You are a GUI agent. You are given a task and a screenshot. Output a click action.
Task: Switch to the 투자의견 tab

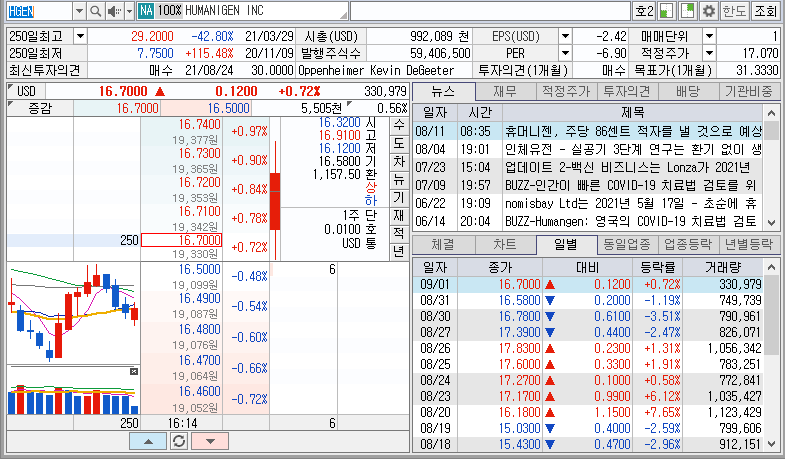(x=627, y=92)
